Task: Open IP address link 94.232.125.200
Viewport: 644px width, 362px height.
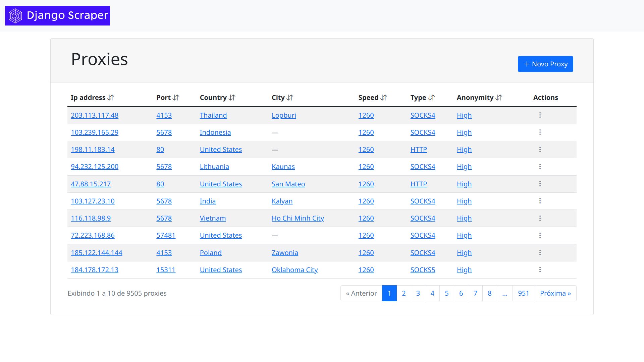Action: click(95, 167)
